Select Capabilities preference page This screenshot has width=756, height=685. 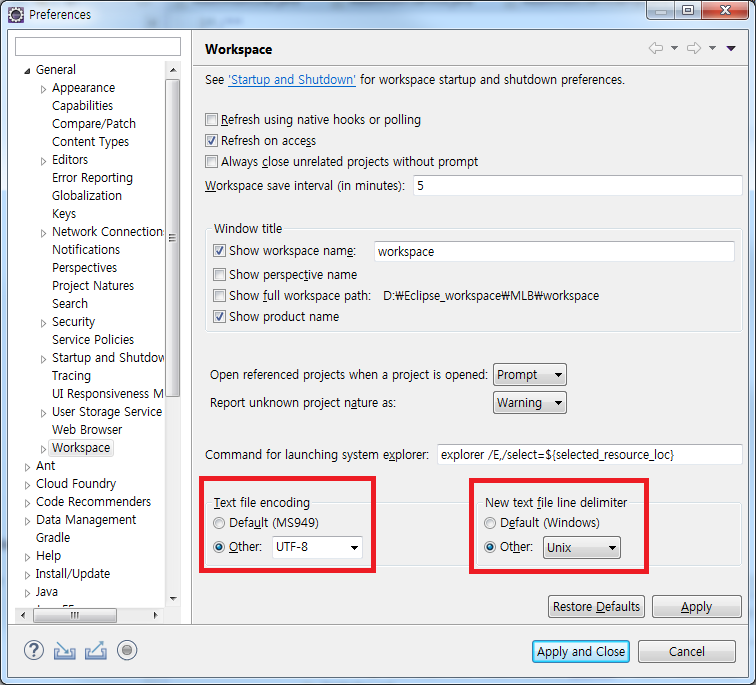[x=82, y=106]
